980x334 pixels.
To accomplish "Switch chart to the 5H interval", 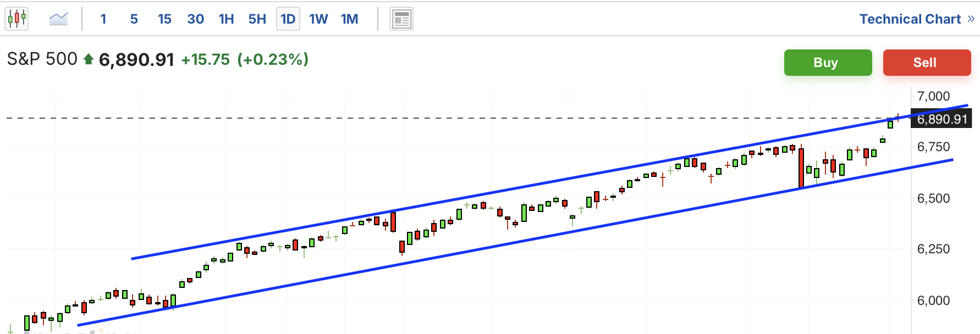I will pyautogui.click(x=257, y=19).
